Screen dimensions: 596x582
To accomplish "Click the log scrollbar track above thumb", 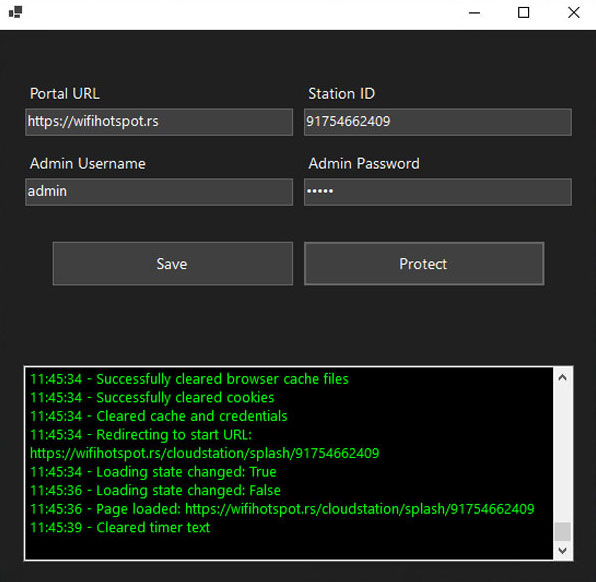I will pyautogui.click(x=563, y=454).
